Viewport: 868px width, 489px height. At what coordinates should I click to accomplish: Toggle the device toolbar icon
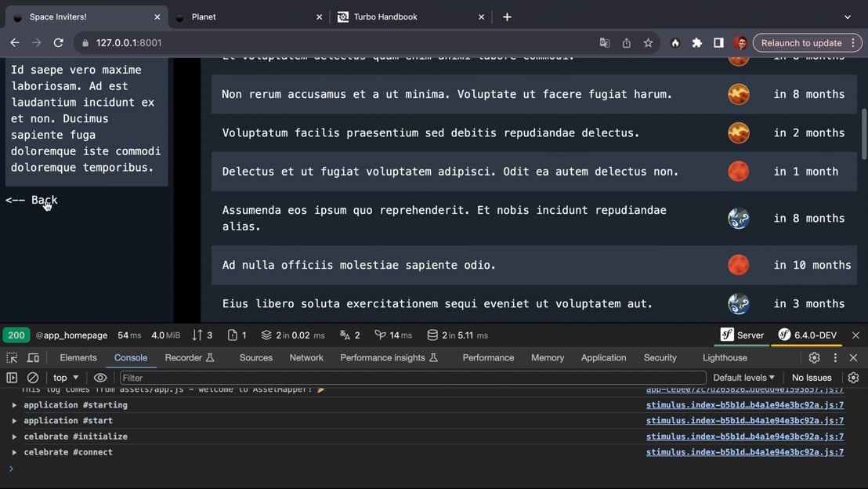(33, 358)
